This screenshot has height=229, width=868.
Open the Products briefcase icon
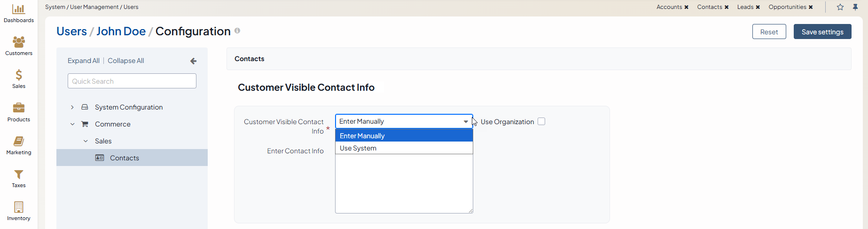pos(19,108)
